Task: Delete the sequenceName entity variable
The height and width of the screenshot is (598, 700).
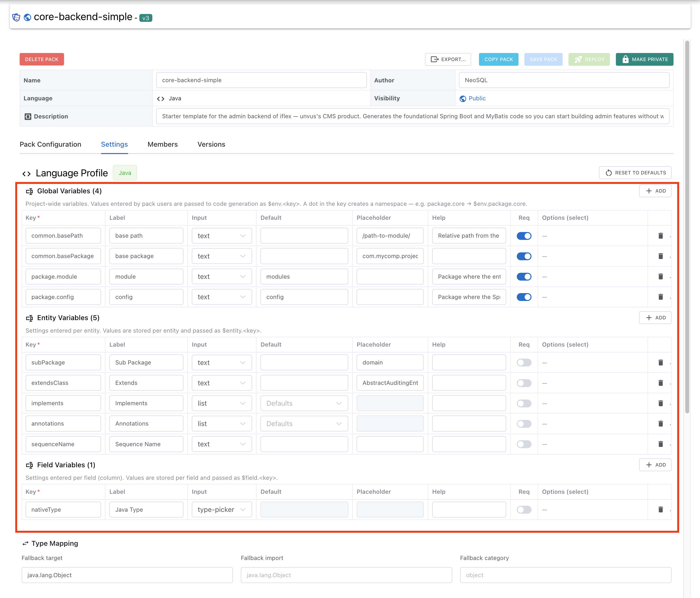Action: [x=661, y=444]
